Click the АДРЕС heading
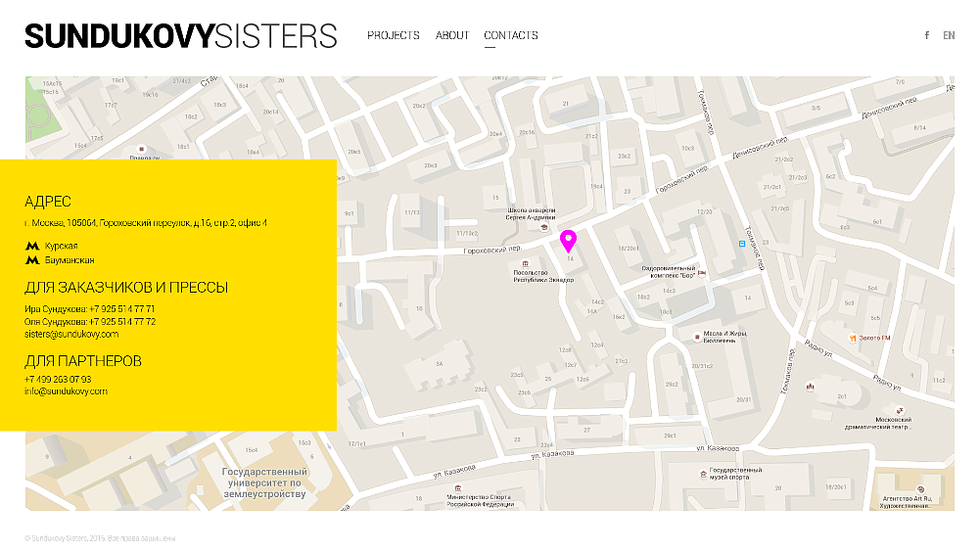Image resolution: width=980 pixels, height=551 pixels. pos(48,202)
